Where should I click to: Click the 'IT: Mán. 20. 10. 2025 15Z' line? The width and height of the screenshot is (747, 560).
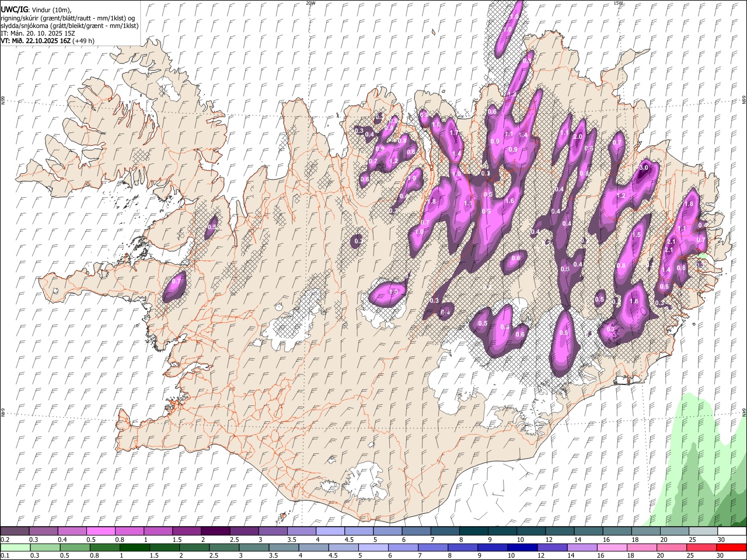coord(37,33)
